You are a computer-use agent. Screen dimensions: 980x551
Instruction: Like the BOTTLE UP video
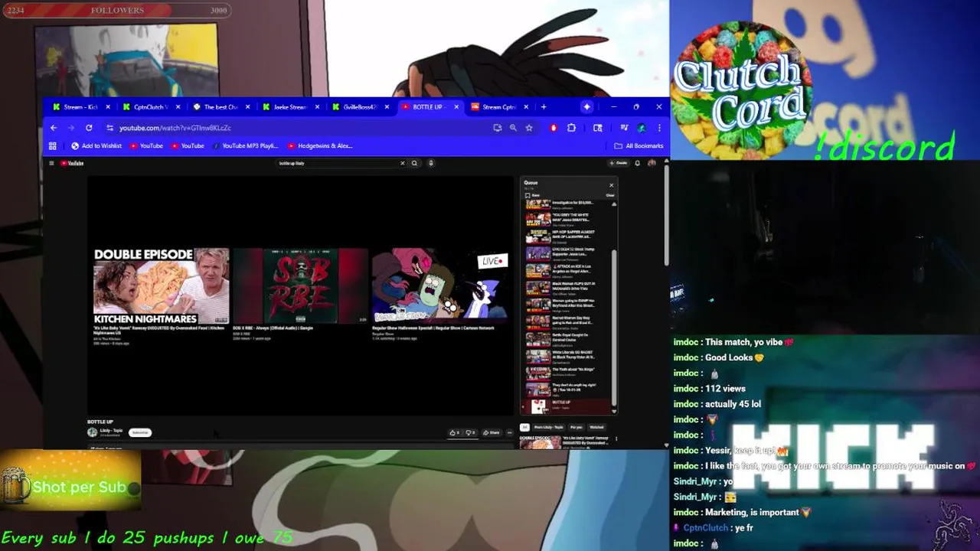pos(454,432)
